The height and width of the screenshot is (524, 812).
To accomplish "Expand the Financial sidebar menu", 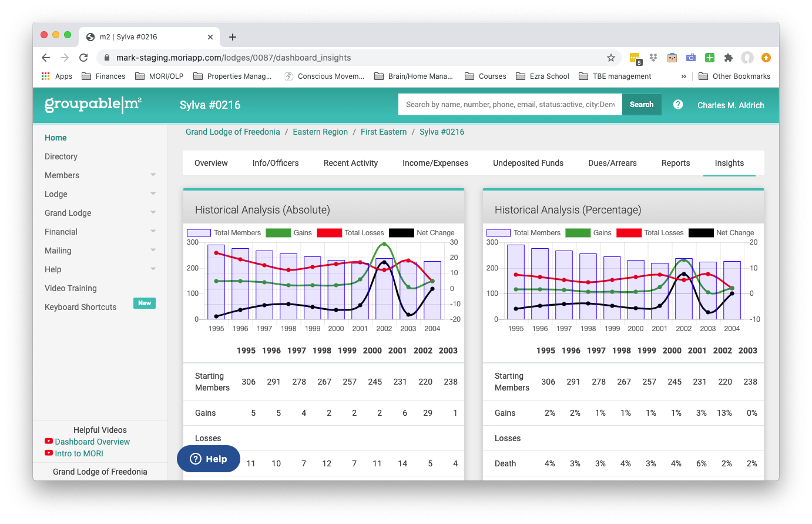I will coord(100,232).
